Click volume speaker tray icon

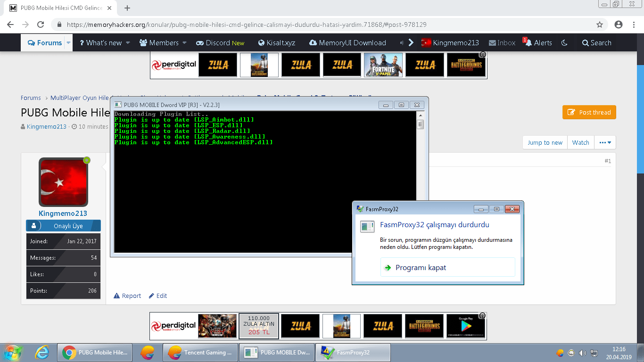click(583, 353)
